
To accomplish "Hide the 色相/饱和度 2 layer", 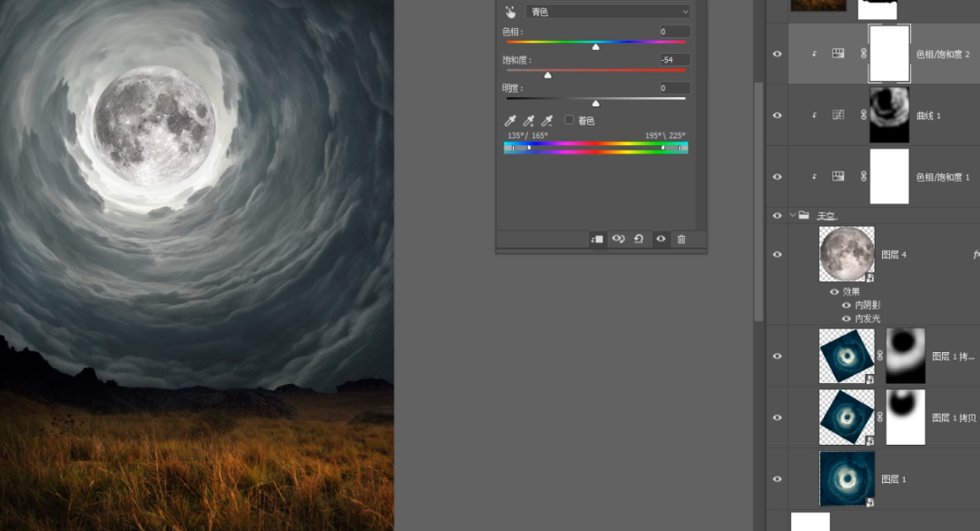I will point(777,54).
